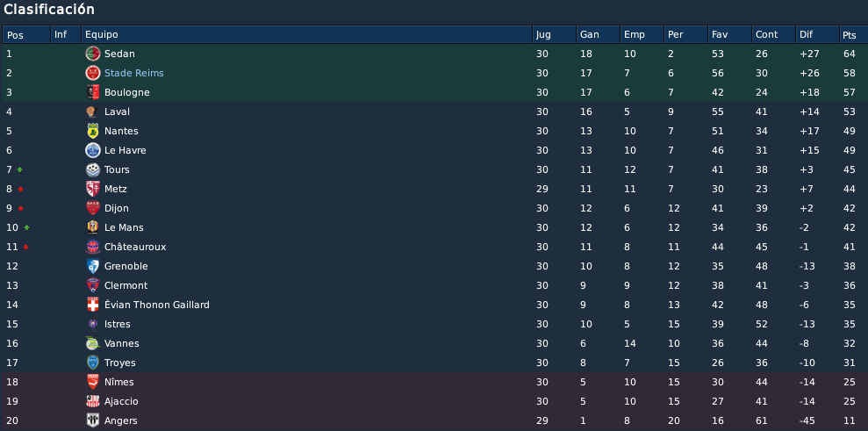This screenshot has height=431, width=868.
Task: Click the Sedan club crest icon
Action: pos(92,54)
